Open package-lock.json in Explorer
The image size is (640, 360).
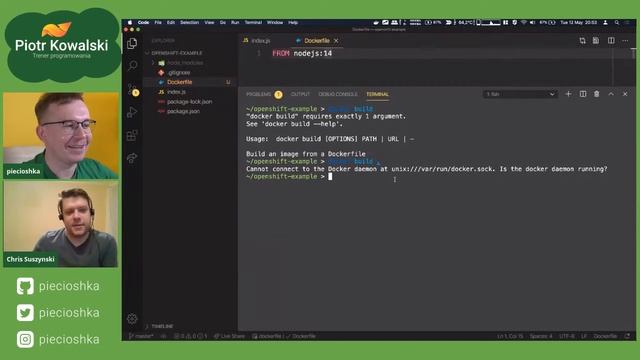pyautogui.click(x=189, y=102)
